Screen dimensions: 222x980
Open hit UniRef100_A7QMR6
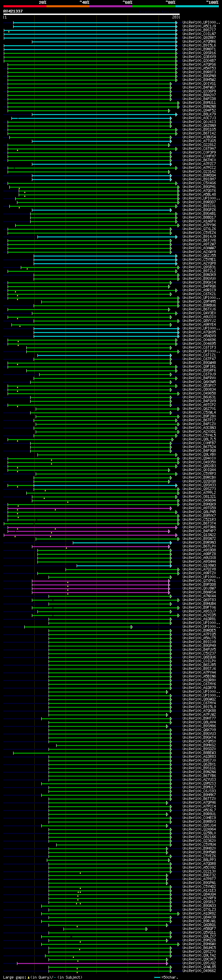pyautogui.click(x=199, y=41)
